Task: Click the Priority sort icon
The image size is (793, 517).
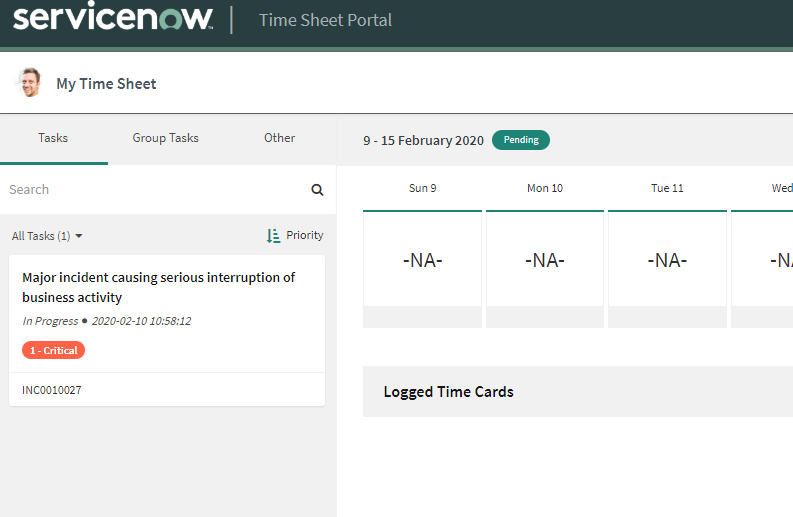Action: pyautogui.click(x=273, y=236)
